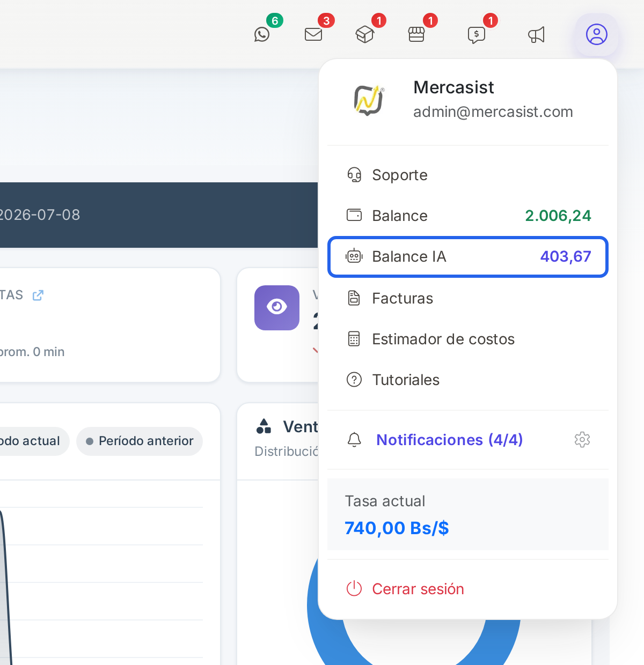
Task: Click the AI balance value 403,67
Action: click(x=566, y=256)
